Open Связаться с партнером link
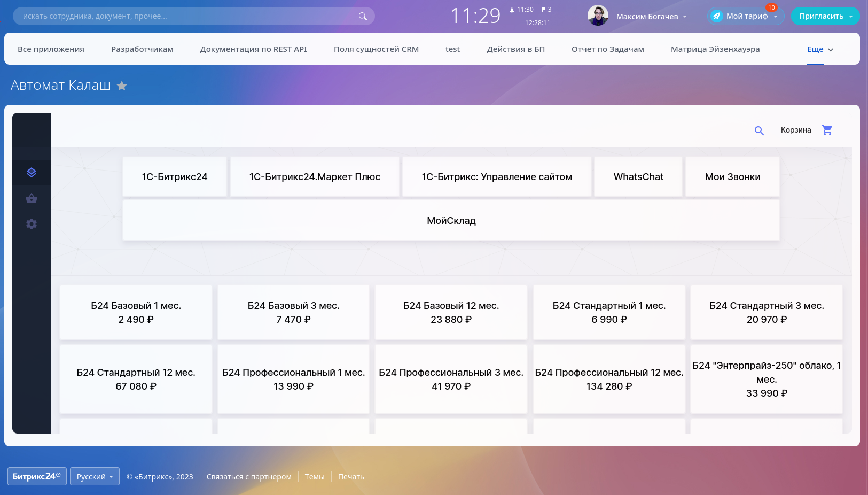The width and height of the screenshot is (868, 495). click(249, 477)
